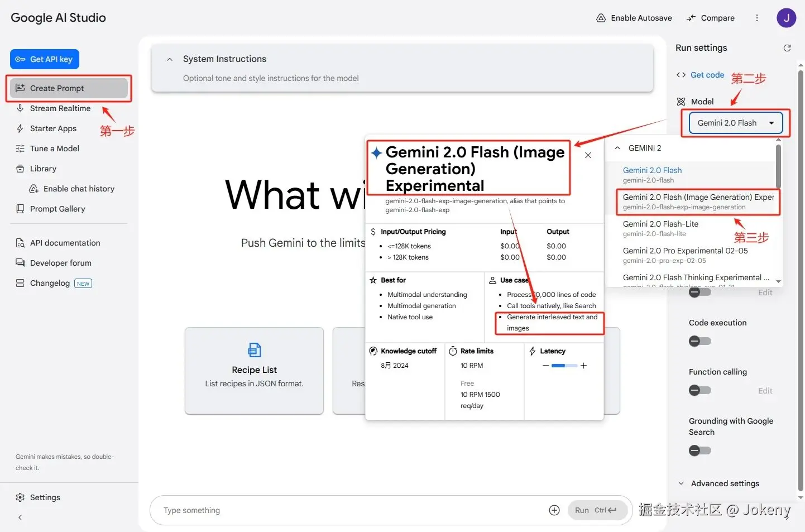The width and height of the screenshot is (805, 532).
Task: Click the latency slider bar in popup
Action: click(564, 366)
